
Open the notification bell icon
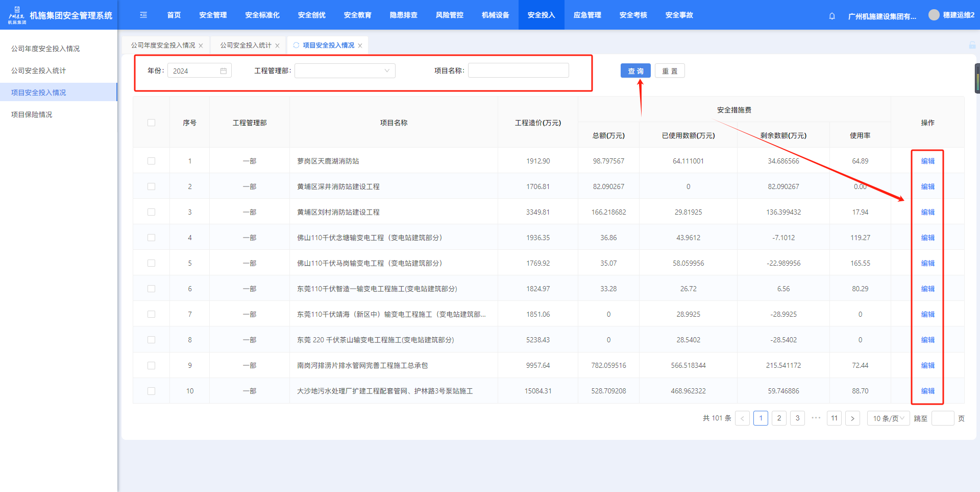click(832, 16)
